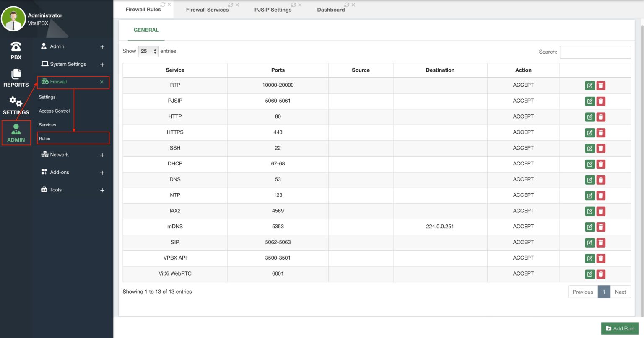Delete the IAX2 rule
The height and width of the screenshot is (338, 644).
[x=601, y=211]
